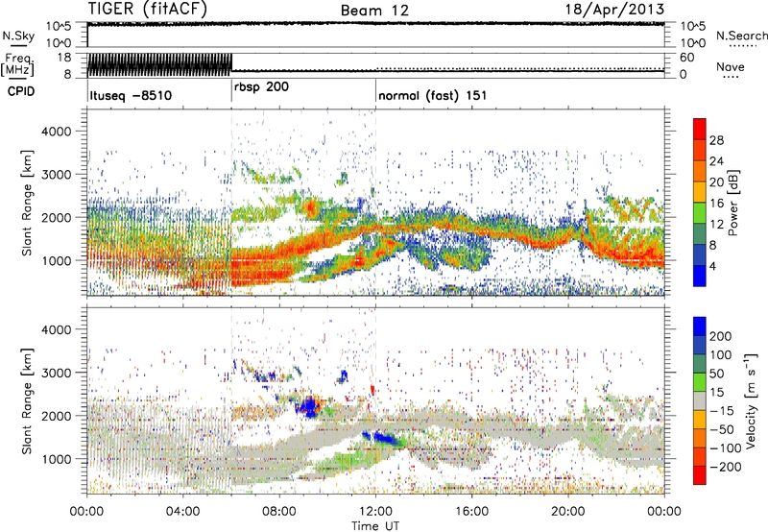This screenshot has height=532, width=768.
Task: Click the 'Freq. [MHz]' axis label
Action: (x=17, y=64)
